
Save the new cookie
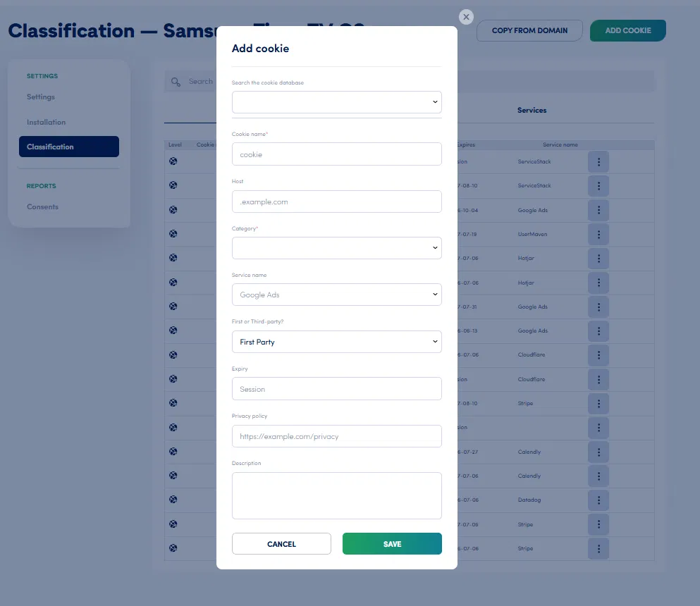[x=392, y=543]
